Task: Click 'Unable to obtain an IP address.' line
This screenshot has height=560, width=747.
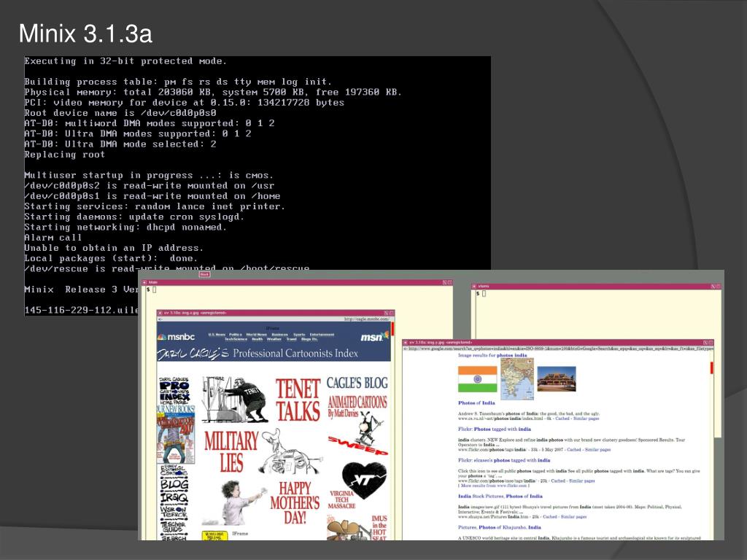Action: (114, 248)
